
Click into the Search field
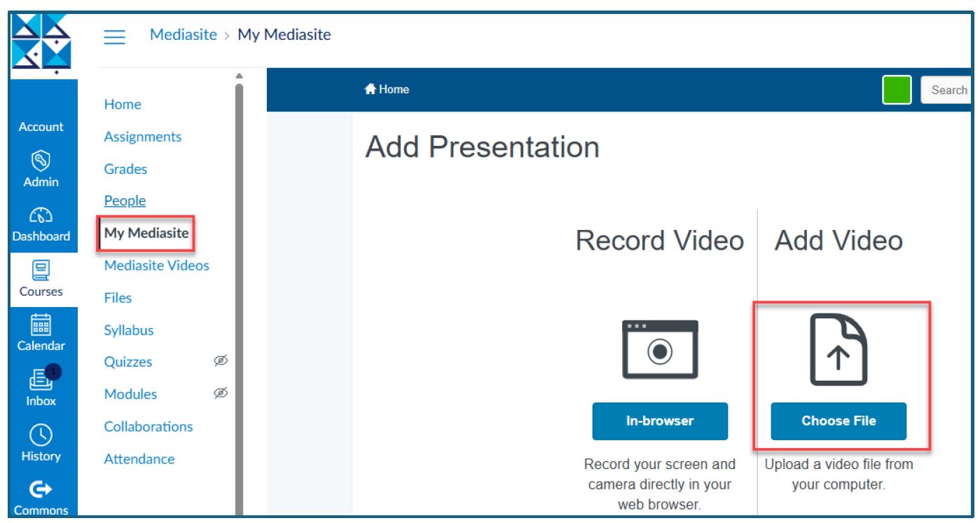click(948, 90)
